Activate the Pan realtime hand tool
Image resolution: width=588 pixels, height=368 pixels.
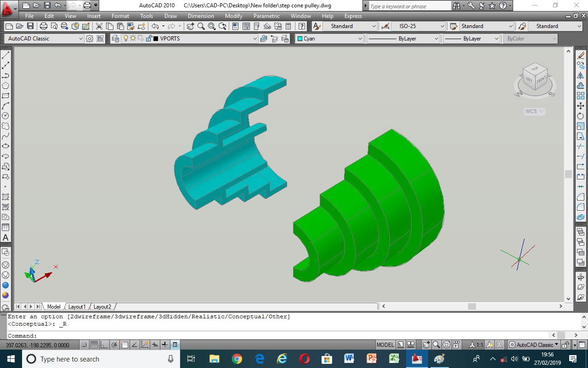point(190,26)
